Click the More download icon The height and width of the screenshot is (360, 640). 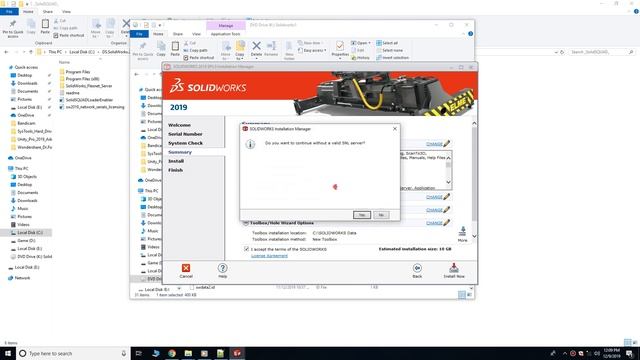point(462,231)
